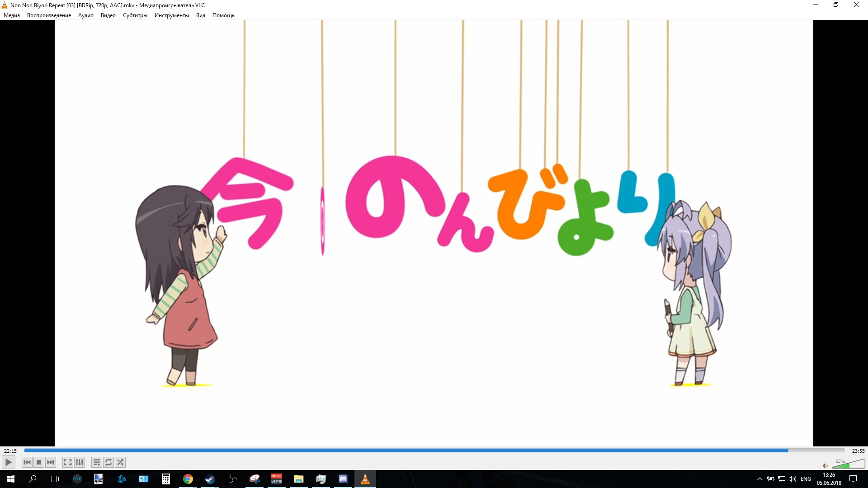Image resolution: width=868 pixels, height=488 pixels.
Task: Toggle random shuffle playback
Action: tap(120, 462)
